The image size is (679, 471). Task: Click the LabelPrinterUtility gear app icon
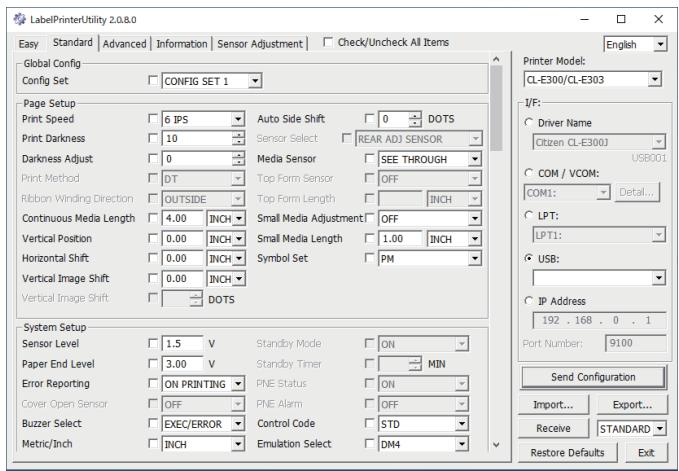pos(19,19)
